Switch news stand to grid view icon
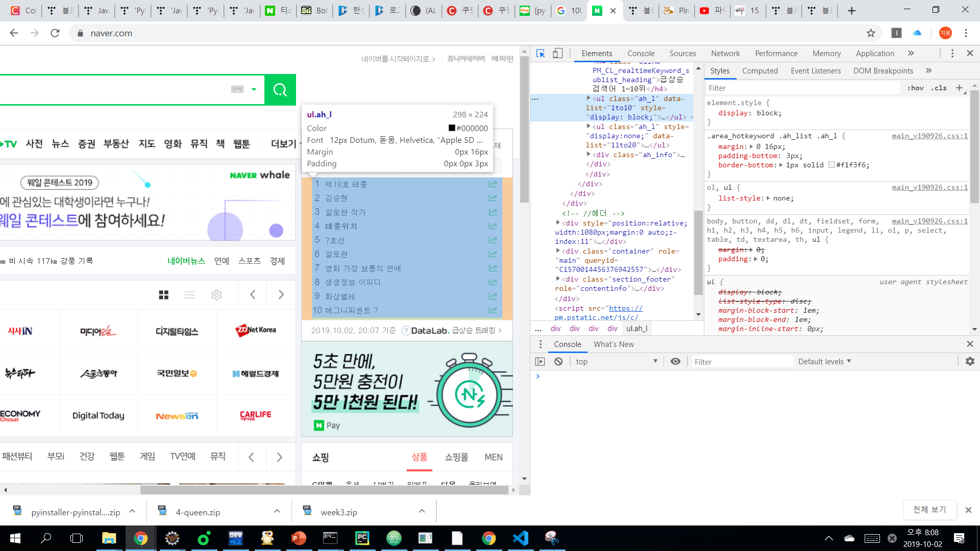The image size is (980, 551). click(x=163, y=295)
